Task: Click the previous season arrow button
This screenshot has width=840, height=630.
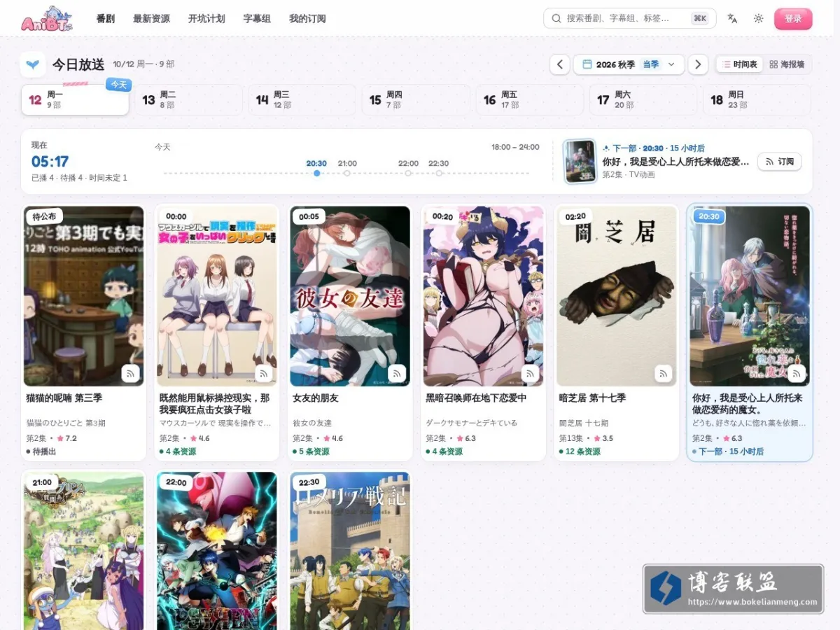Action: coord(559,64)
